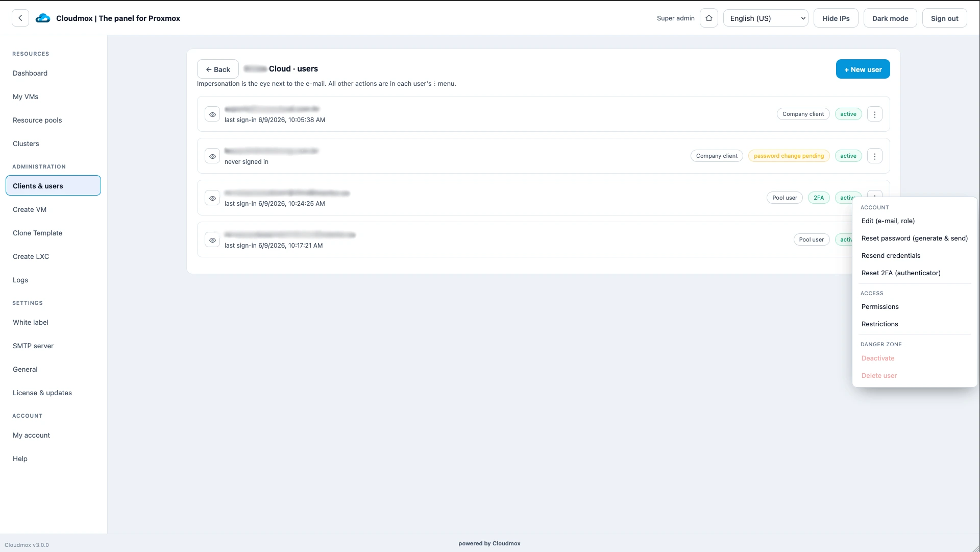Screen dimensions: 980x552
Task: Click Cloudmox | The panel for Proxmox title
Action: coord(118,18)
